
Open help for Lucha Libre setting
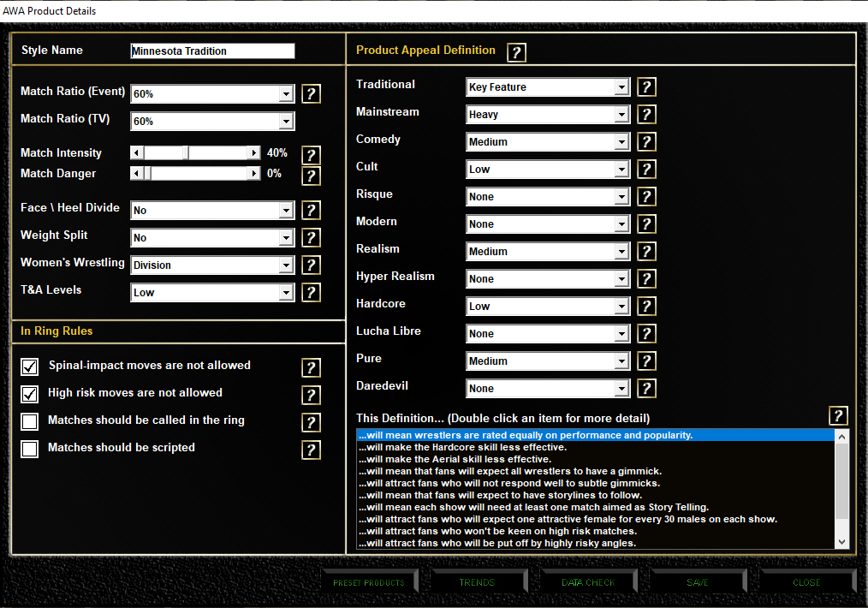(647, 333)
